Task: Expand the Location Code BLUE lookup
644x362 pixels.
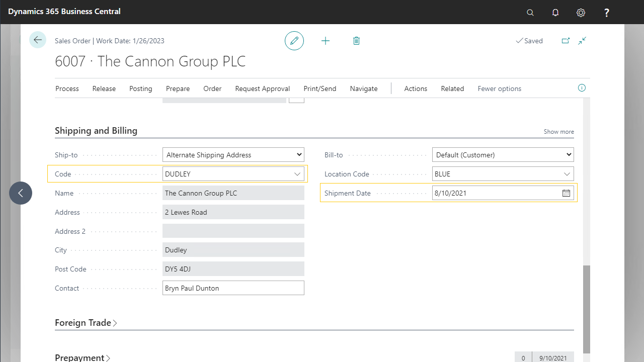Action: pos(567,174)
